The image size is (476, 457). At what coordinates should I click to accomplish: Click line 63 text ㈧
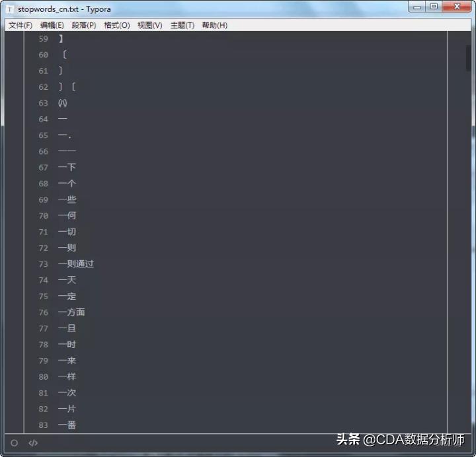point(63,103)
